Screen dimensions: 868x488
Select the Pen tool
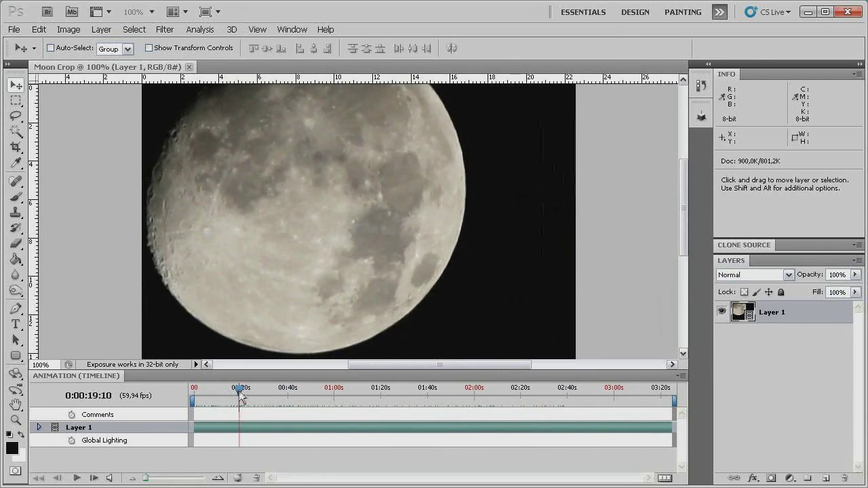(x=16, y=308)
